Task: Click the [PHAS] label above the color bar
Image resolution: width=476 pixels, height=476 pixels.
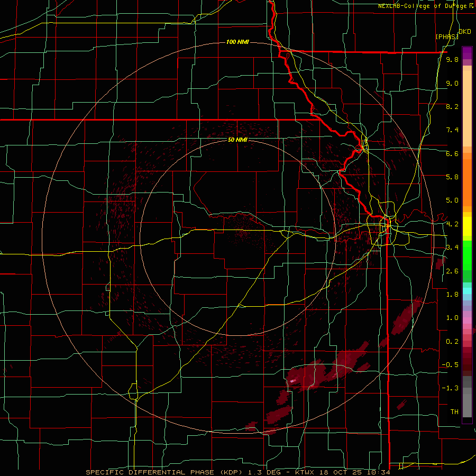Action: pyautogui.click(x=447, y=36)
